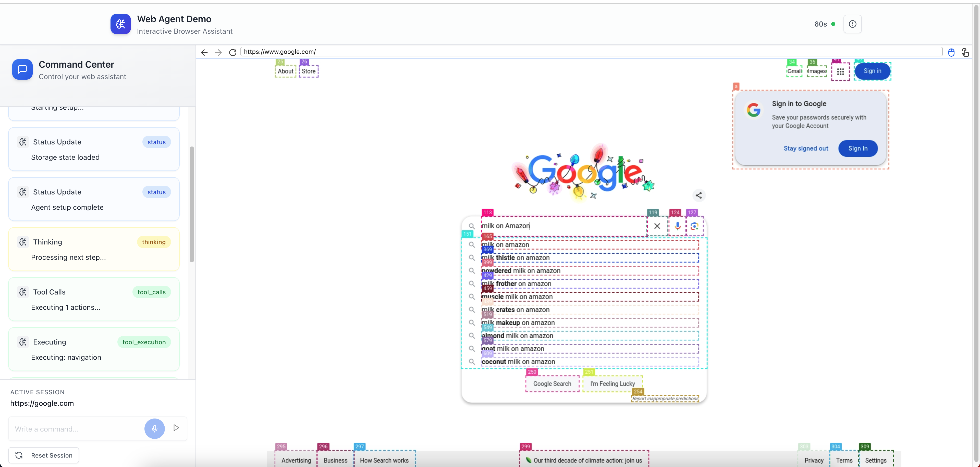Clear the search box with X

click(657, 226)
